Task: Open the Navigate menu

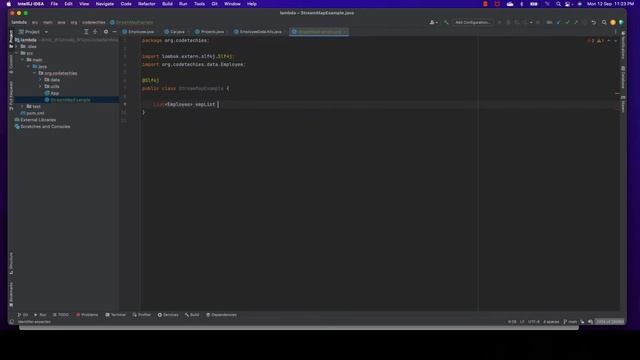Action: click(104, 4)
